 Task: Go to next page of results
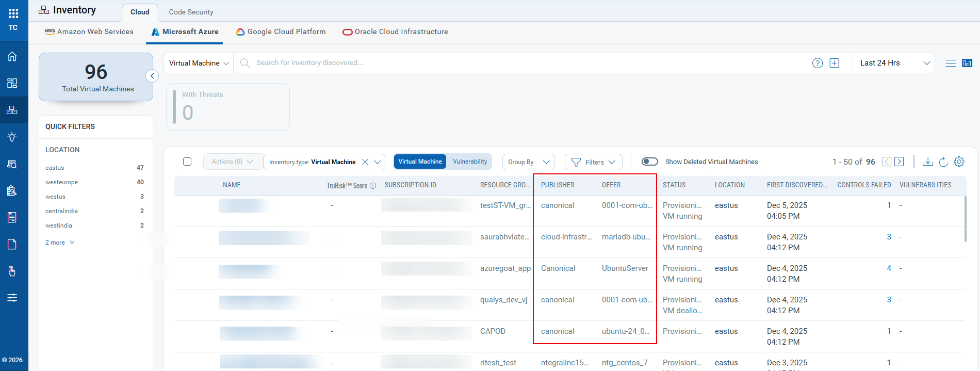899,162
